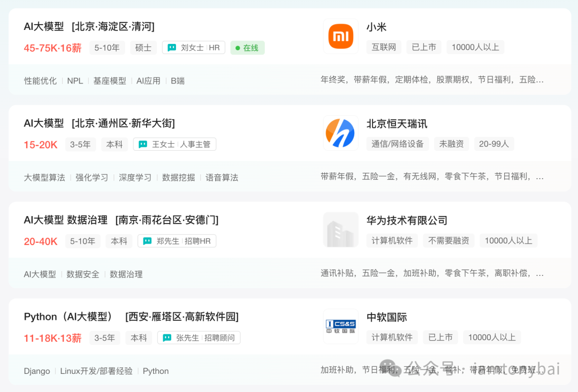Select the 20-99人 company size tag
Screen dimensions: 578x392
(494, 144)
